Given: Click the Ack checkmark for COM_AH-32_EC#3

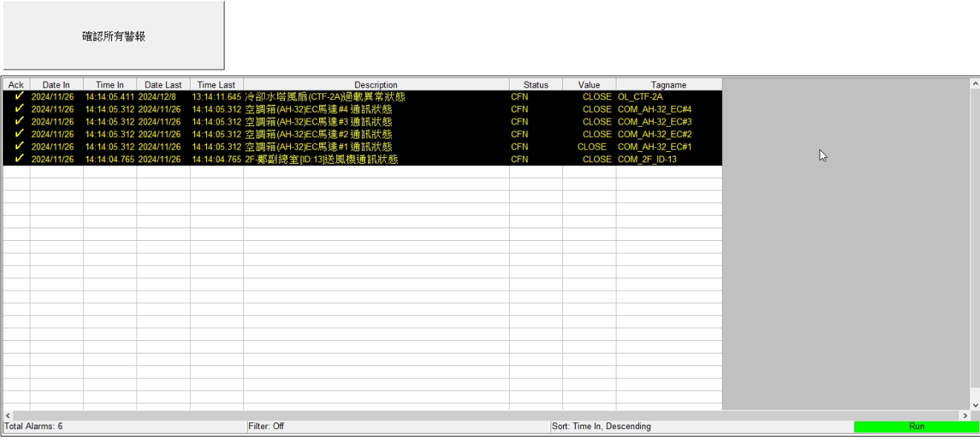Looking at the screenshot, I should click(x=19, y=122).
